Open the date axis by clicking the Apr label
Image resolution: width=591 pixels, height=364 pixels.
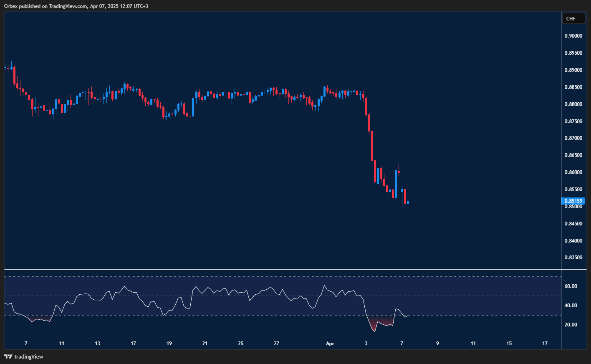click(x=330, y=344)
